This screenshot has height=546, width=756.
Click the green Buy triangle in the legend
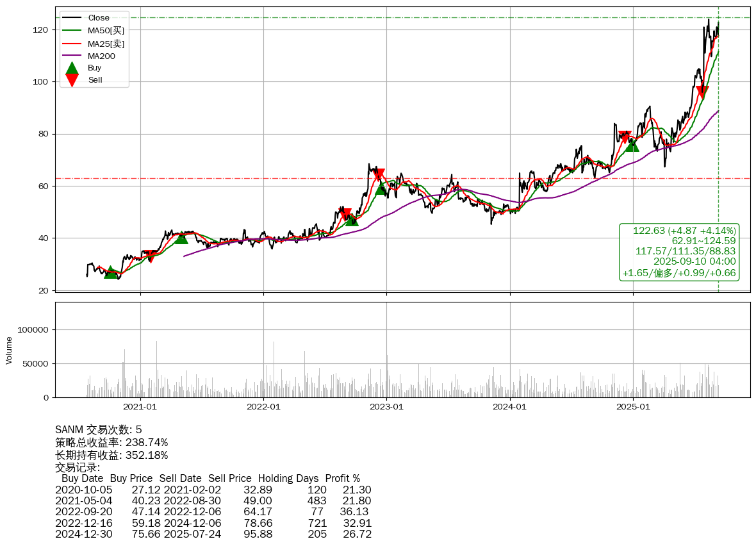(72, 68)
